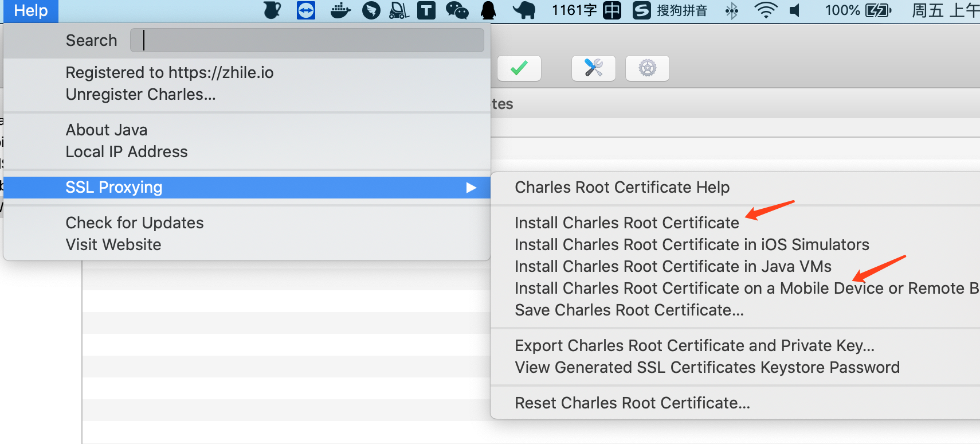The width and height of the screenshot is (980, 444).
Task: Open the WeChat menu bar icon
Action: click(x=457, y=10)
